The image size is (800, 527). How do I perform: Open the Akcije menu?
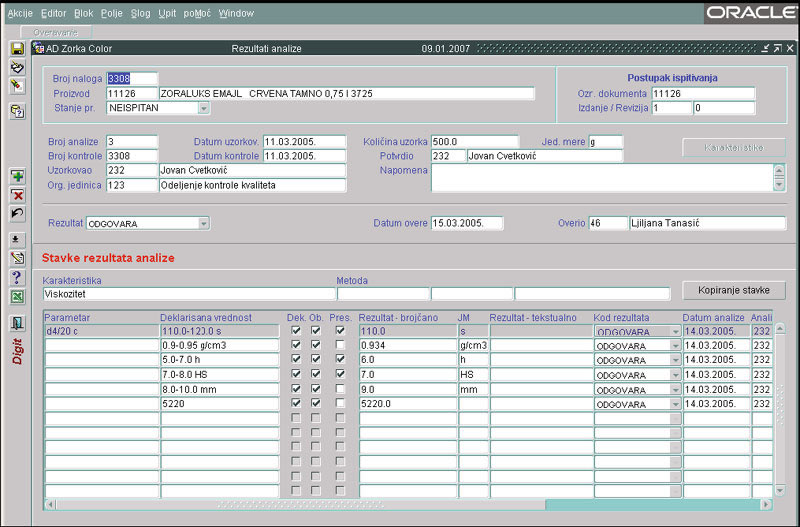(x=20, y=13)
